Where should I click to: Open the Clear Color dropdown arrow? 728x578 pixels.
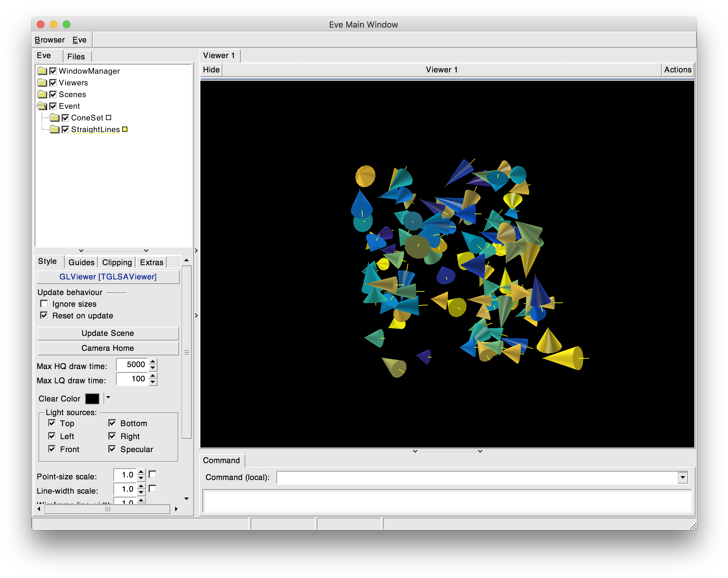coord(108,399)
